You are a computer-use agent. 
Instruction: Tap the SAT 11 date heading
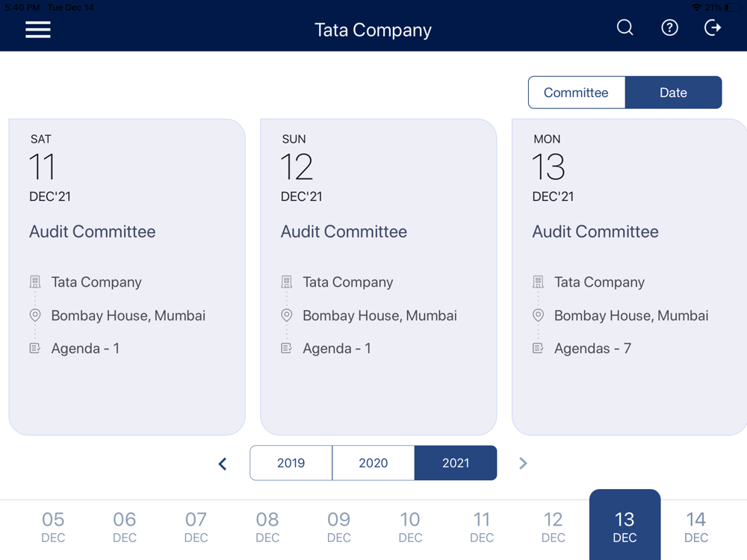pyautogui.click(x=49, y=168)
